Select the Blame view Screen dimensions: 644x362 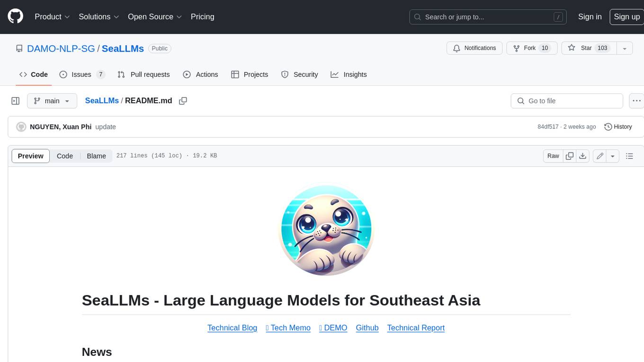[96, 156]
